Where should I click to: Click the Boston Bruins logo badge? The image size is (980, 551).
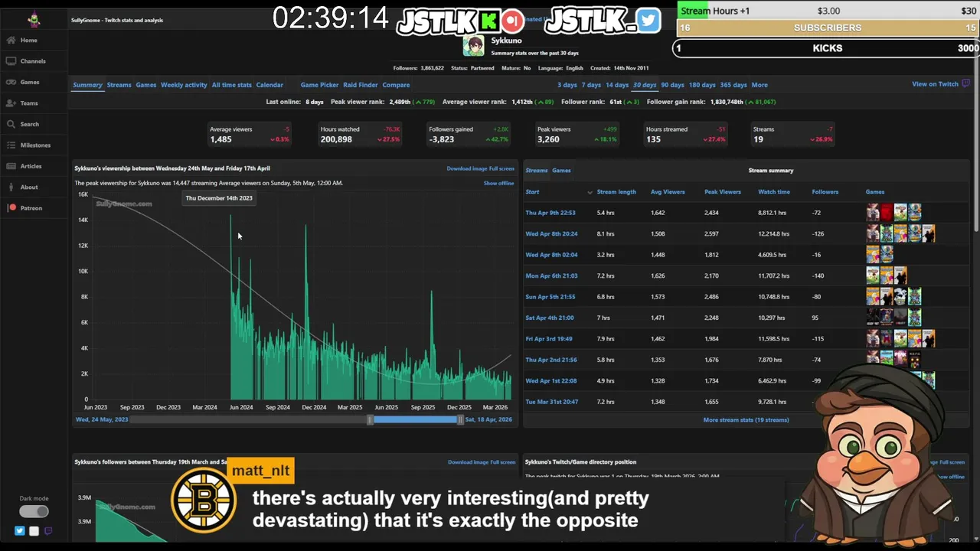[204, 501]
